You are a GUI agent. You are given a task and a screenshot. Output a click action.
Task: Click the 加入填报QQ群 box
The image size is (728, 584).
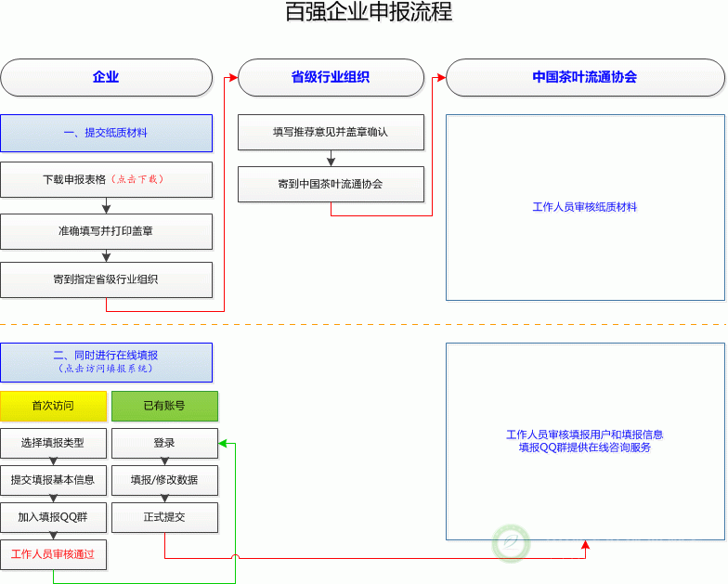click(53, 517)
